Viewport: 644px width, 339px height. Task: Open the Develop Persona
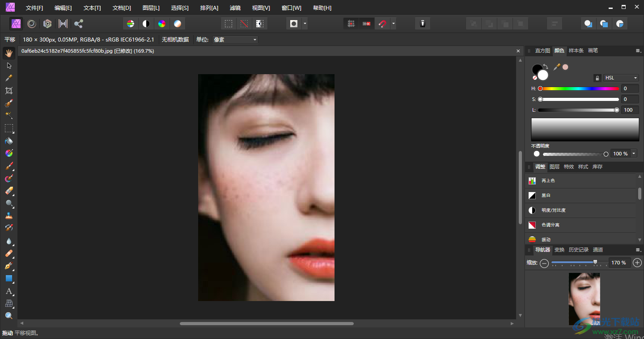tap(47, 24)
